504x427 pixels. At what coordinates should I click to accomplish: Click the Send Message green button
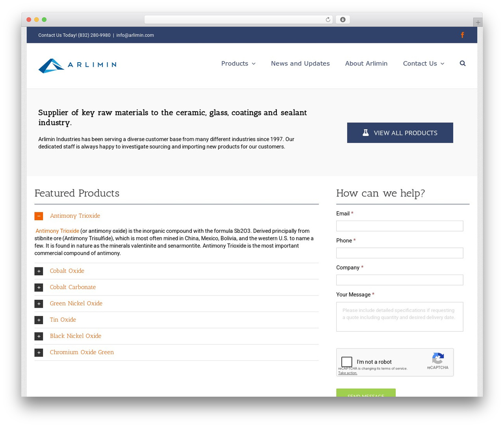pos(366,393)
